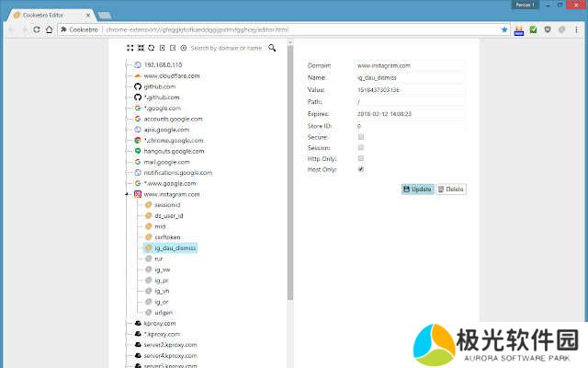Viewport: 588px width, 368px height.
Task: Click the Delete button
Action: coord(451,189)
